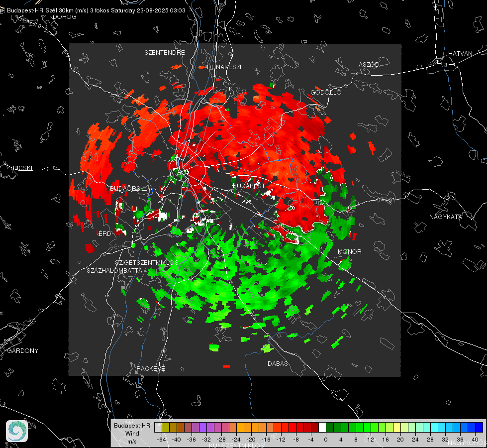Click the -4 legend value
Screen dimensions: 487x448
point(310,440)
